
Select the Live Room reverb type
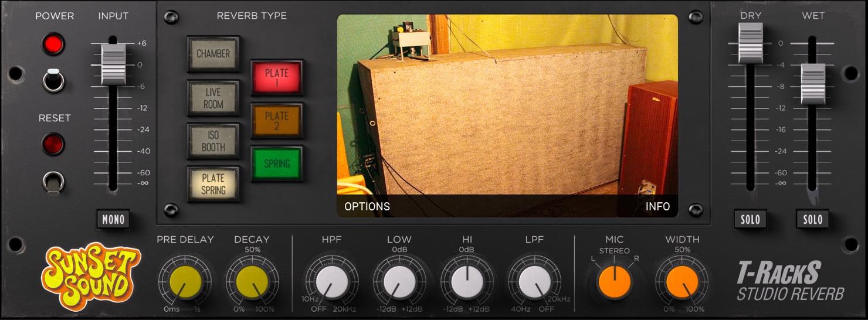(213, 98)
